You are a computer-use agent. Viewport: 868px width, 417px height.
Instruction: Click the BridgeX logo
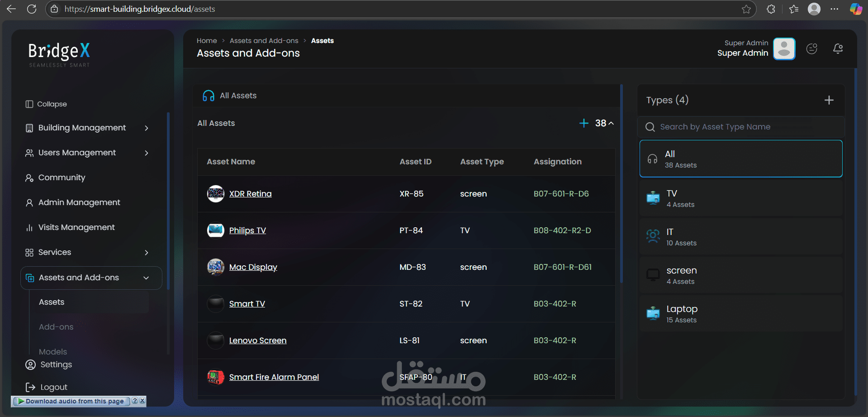point(59,55)
